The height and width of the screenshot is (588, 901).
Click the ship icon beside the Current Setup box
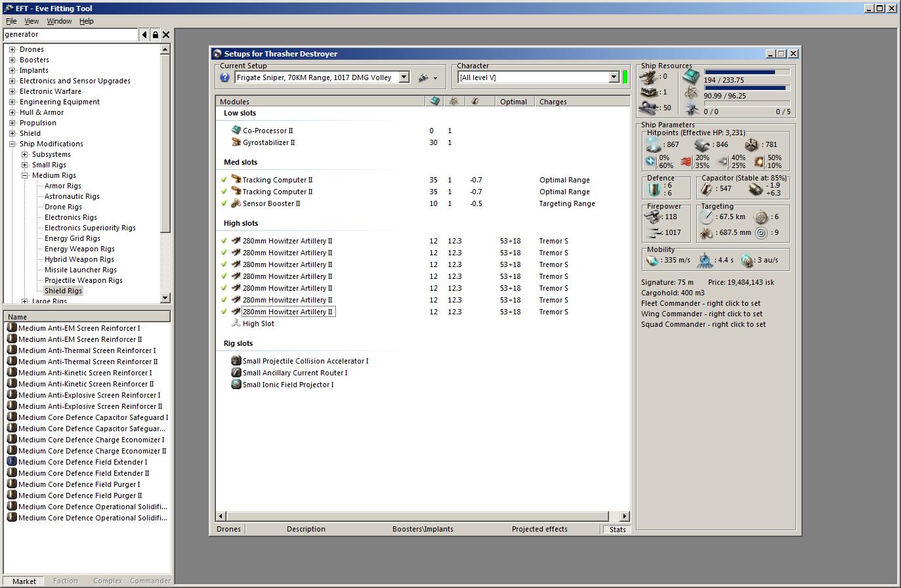(x=424, y=77)
